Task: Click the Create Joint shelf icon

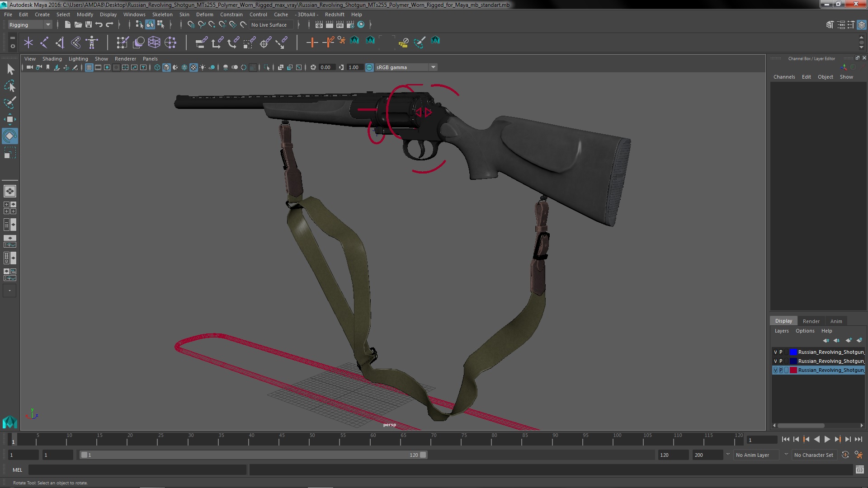Action: pyautogui.click(x=44, y=42)
